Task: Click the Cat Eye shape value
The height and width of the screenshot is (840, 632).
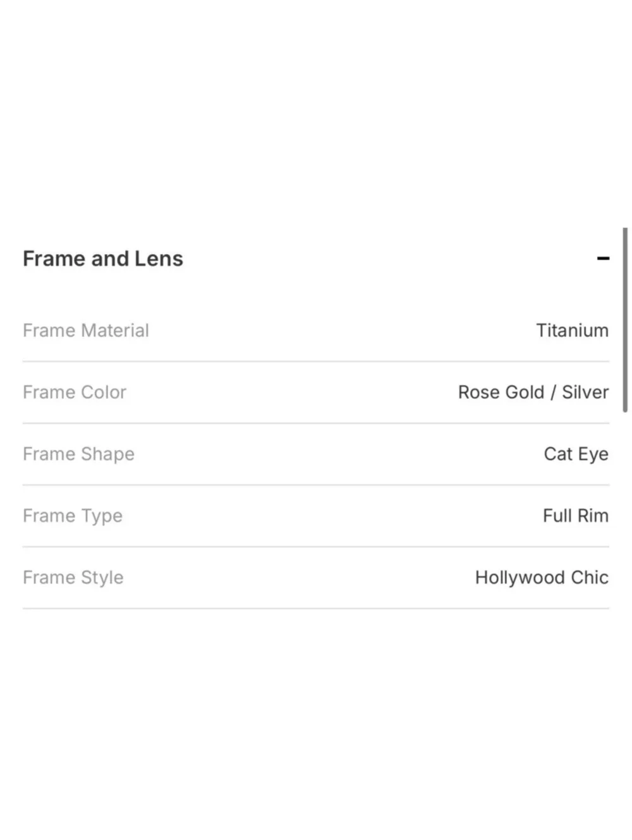Action: [576, 454]
